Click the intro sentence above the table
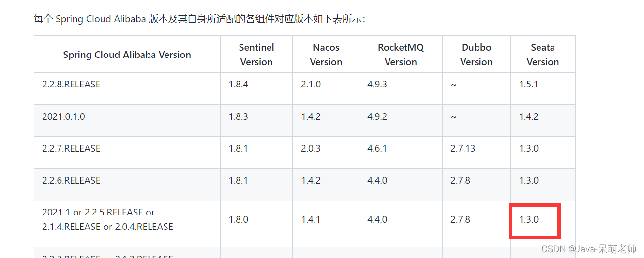The height and width of the screenshot is (258, 644). coord(199,19)
